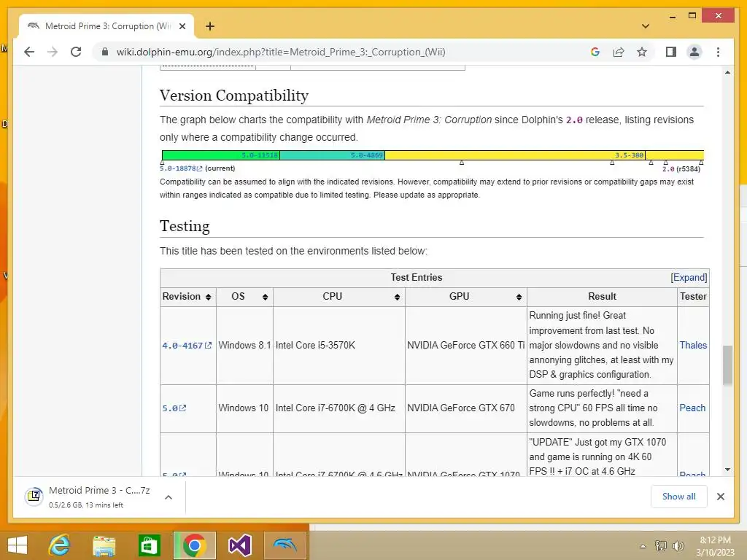
Task: Show all downloads
Action: 679,497
